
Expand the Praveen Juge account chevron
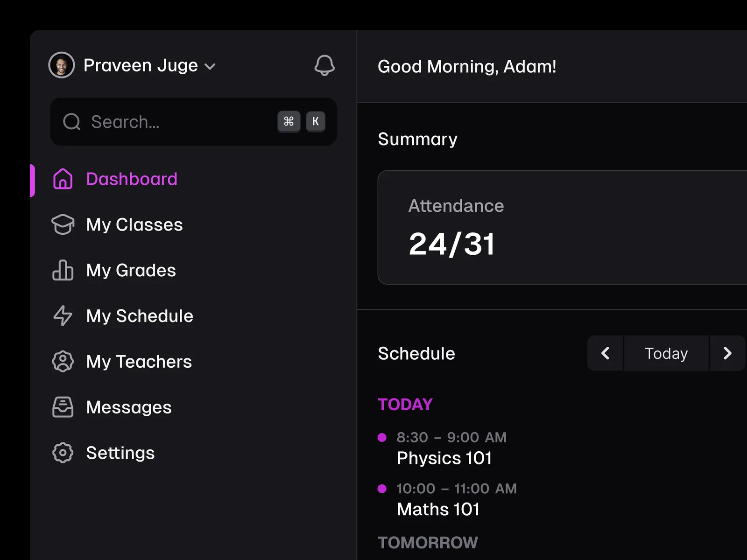(211, 67)
